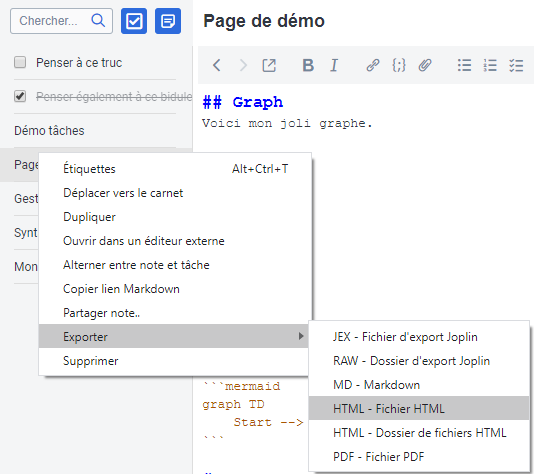The image size is (534, 474).
Task: Toggle bold formatting
Action: [308, 65]
